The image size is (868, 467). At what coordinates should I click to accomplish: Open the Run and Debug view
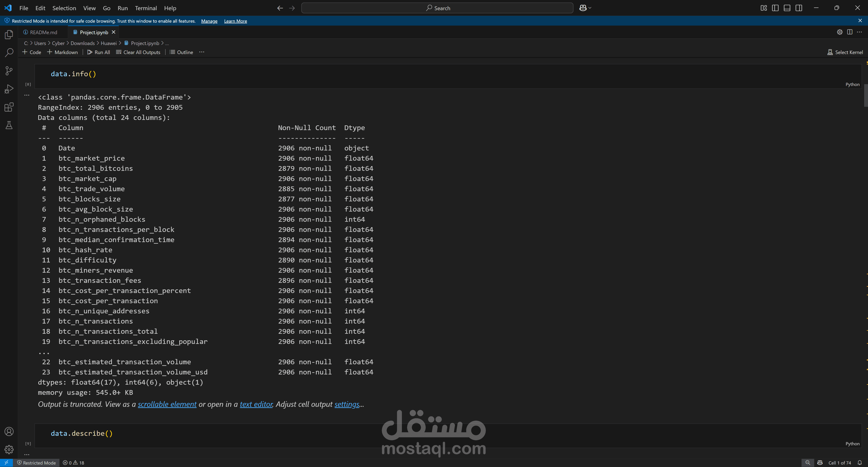[9, 89]
